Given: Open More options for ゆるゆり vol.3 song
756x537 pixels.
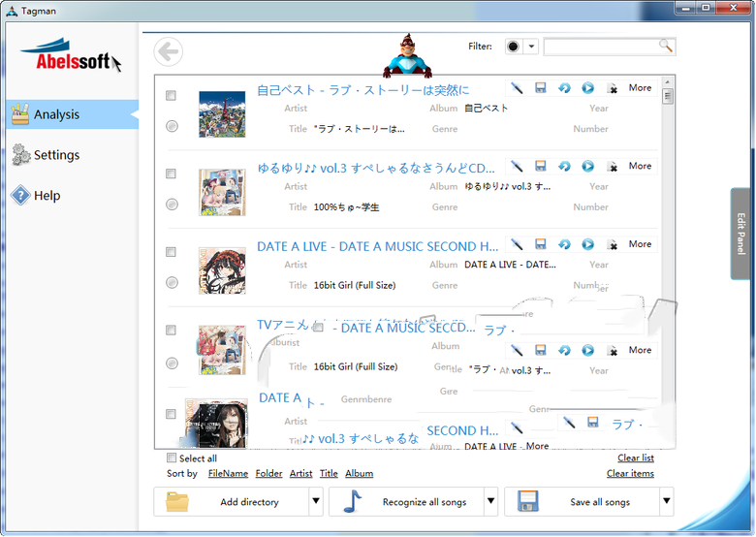Looking at the screenshot, I should (640, 166).
